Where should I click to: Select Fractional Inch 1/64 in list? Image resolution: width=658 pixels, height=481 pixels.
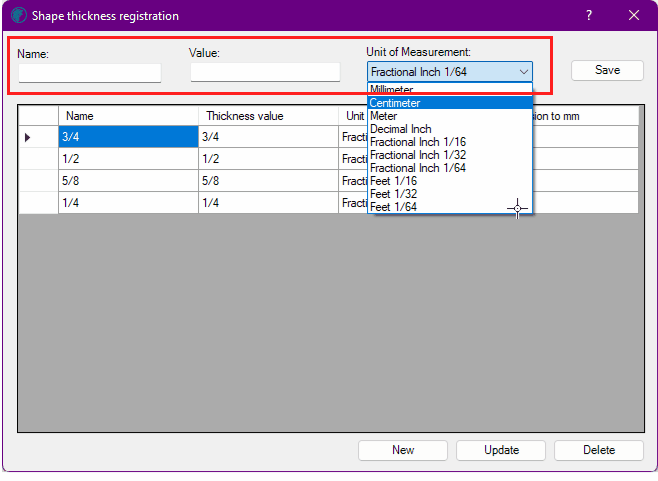(450, 168)
